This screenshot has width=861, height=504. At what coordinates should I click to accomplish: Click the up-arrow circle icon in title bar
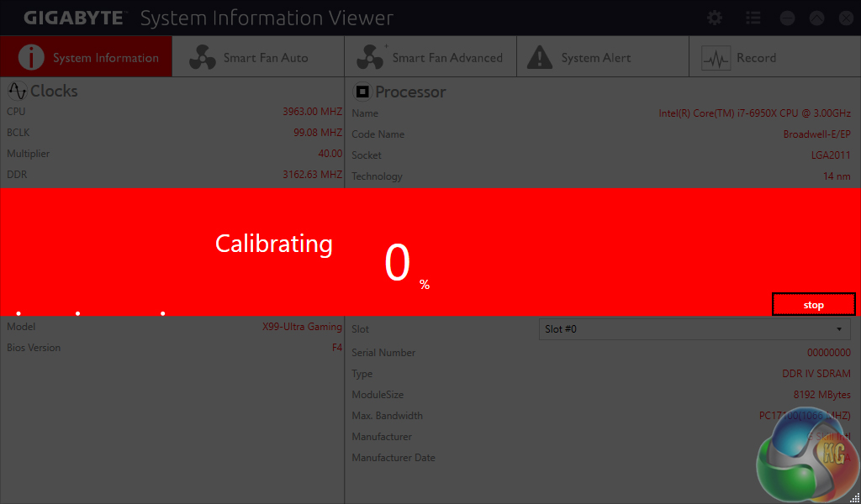[x=817, y=18]
